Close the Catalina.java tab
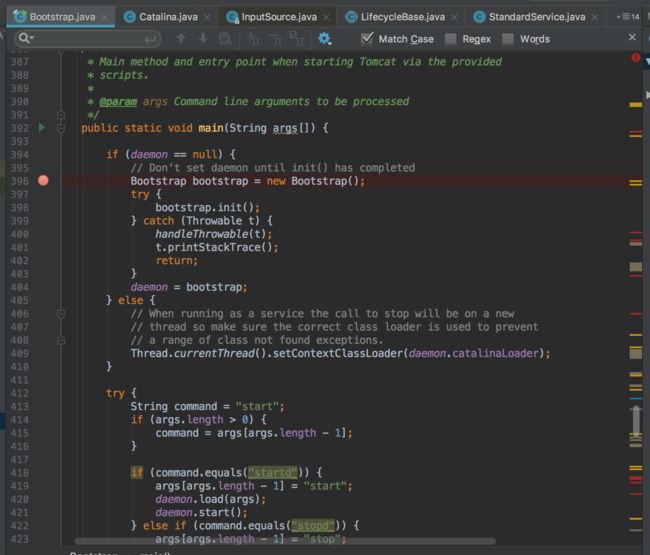Screen dimensions: 650x555 [x=207, y=17]
